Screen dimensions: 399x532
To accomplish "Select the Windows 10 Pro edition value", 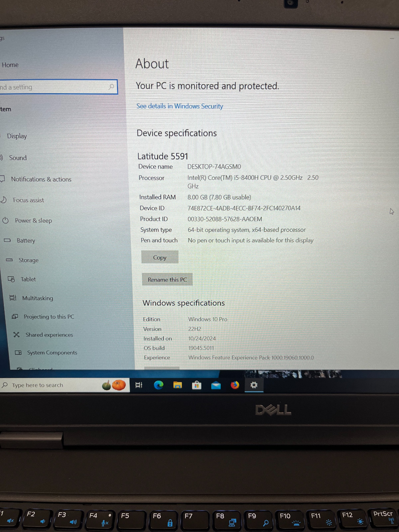I will click(208, 319).
